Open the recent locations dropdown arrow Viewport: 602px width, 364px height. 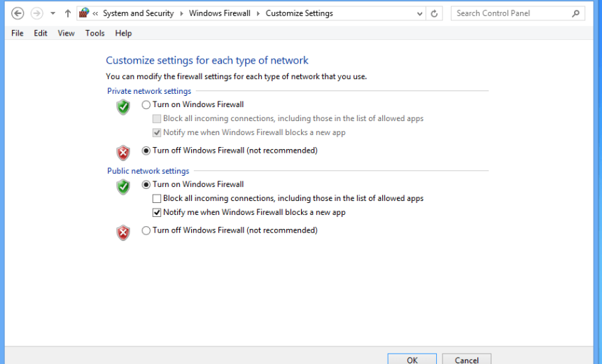coord(52,13)
